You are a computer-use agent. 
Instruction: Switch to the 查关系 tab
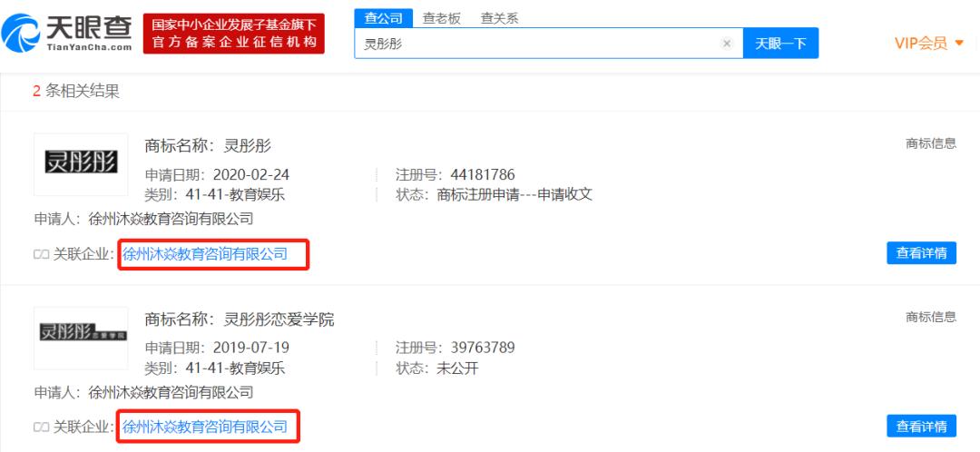pyautogui.click(x=499, y=18)
